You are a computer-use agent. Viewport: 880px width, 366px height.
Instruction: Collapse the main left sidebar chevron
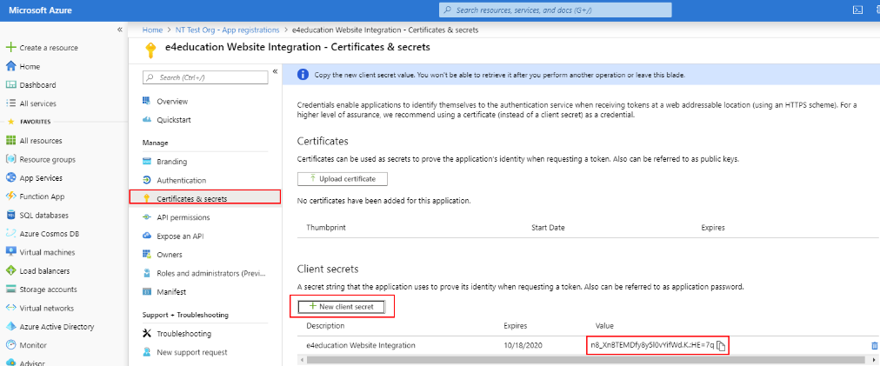(120, 29)
